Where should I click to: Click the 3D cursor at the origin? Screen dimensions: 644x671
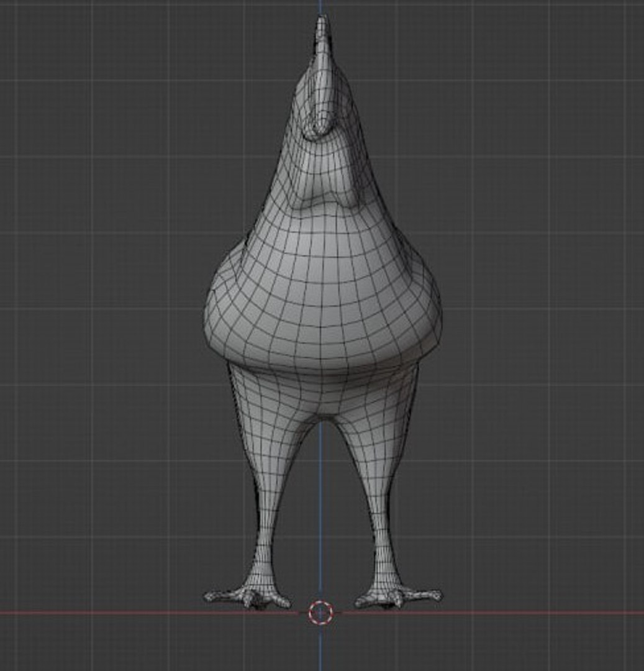coord(320,613)
